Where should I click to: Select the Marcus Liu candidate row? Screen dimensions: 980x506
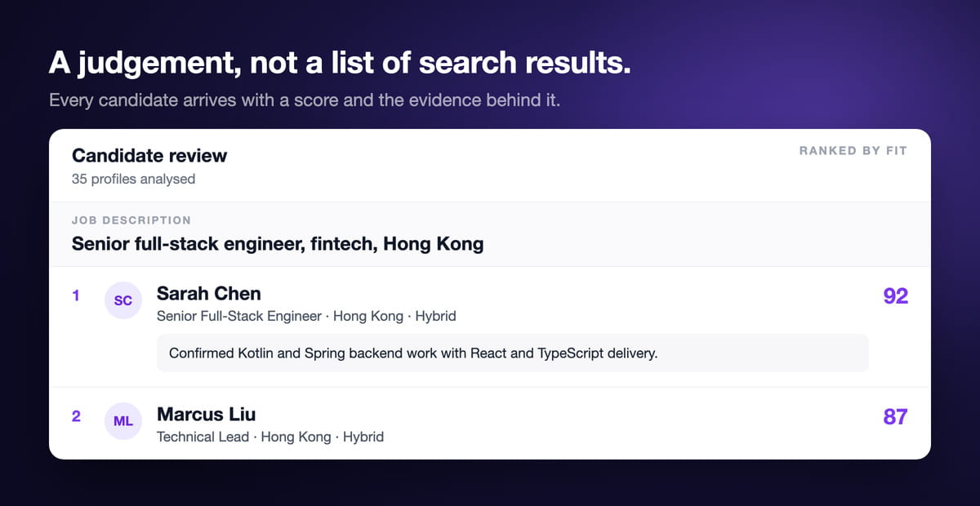pyautogui.click(x=490, y=423)
